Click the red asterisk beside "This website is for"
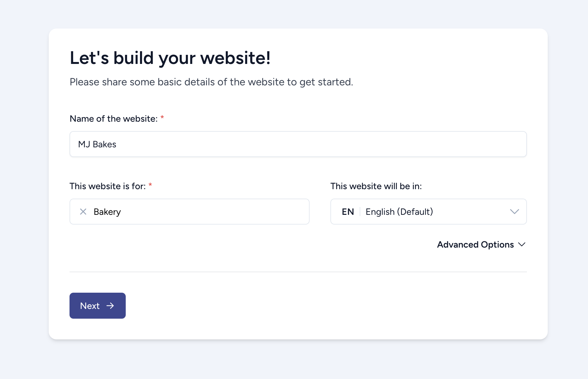 150,185
